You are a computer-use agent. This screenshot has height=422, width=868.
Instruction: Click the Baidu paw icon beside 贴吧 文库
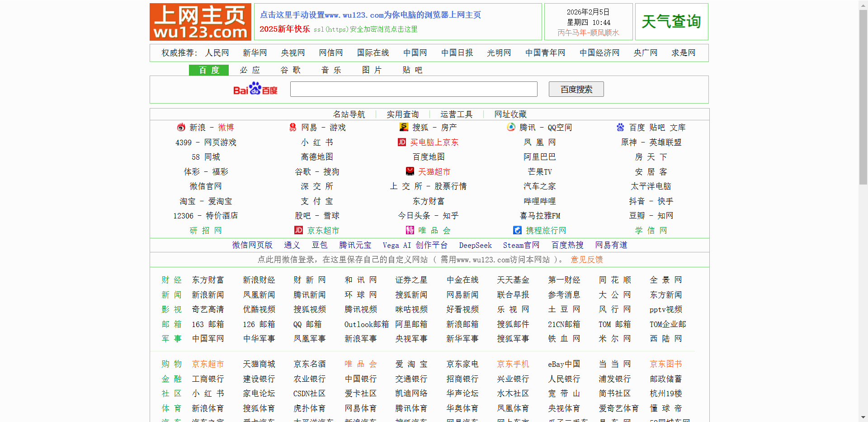coord(620,128)
